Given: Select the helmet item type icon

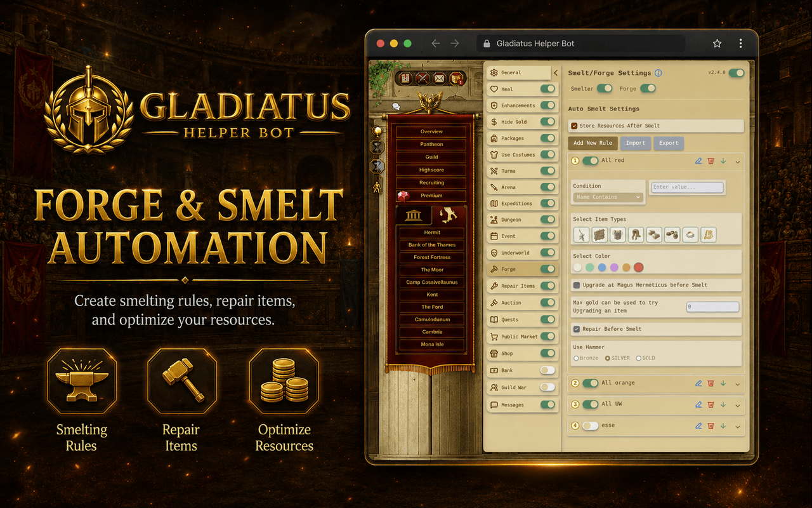Looking at the screenshot, I should click(x=636, y=234).
